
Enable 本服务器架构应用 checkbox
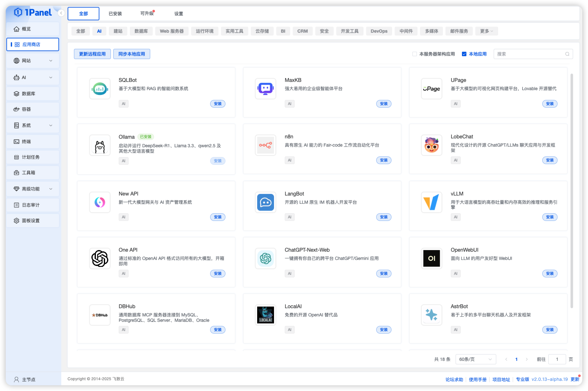pos(414,54)
